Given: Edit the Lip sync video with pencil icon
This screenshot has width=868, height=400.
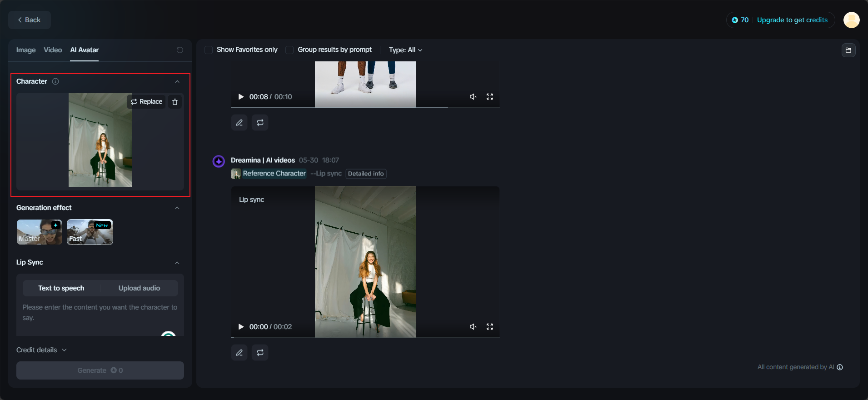Looking at the screenshot, I should (x=239, y=353).
